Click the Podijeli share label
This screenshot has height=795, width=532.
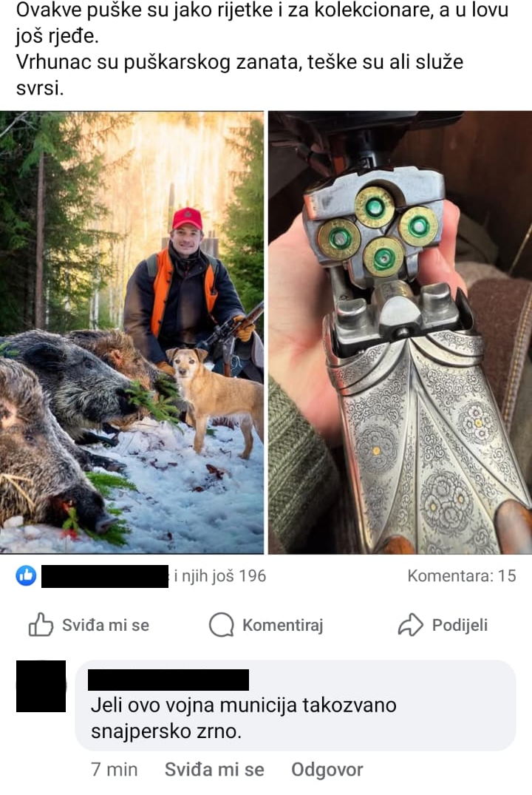click(x=460, y=625)
